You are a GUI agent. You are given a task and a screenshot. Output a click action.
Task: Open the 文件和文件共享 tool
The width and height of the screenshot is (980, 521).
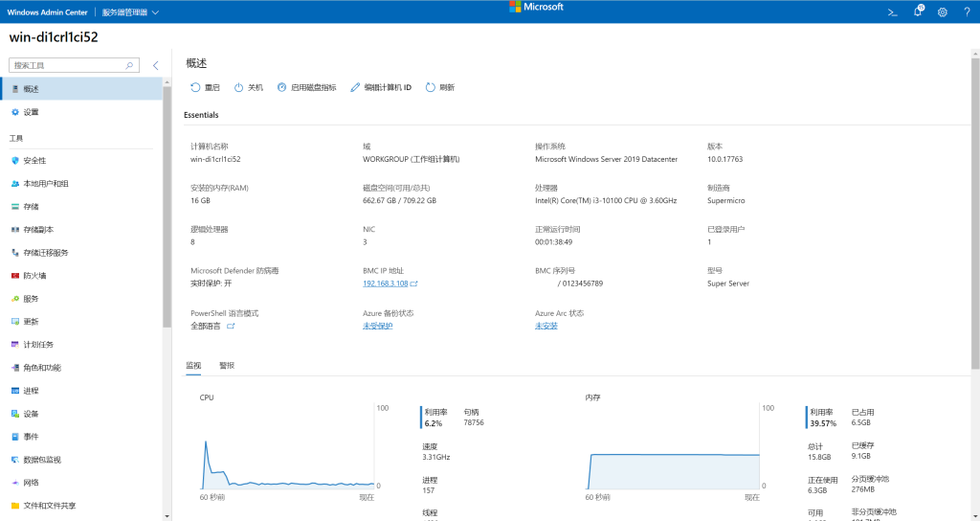point(81,506)
